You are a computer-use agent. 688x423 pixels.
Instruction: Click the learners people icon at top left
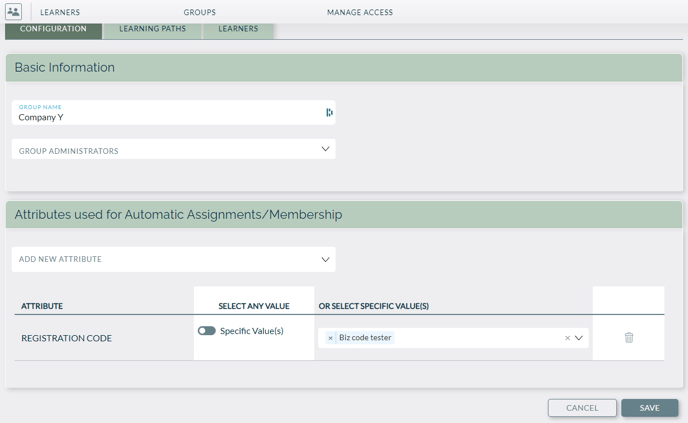pos(14,11)
